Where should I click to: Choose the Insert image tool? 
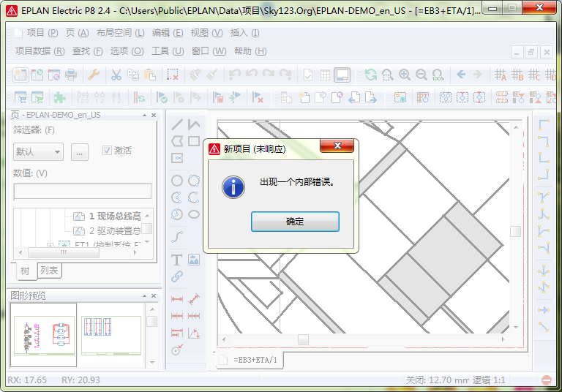point(194,260)
